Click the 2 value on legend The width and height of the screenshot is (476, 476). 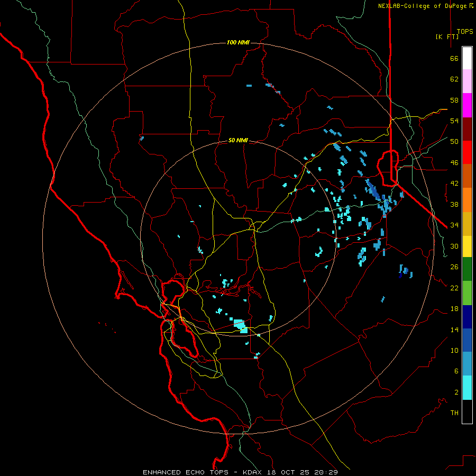456,392
